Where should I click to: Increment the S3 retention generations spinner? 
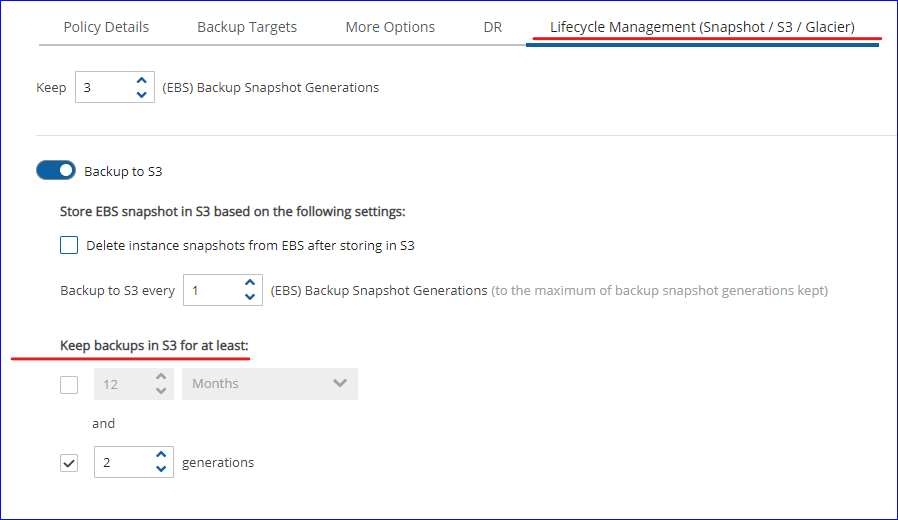[x=160, y=455]
